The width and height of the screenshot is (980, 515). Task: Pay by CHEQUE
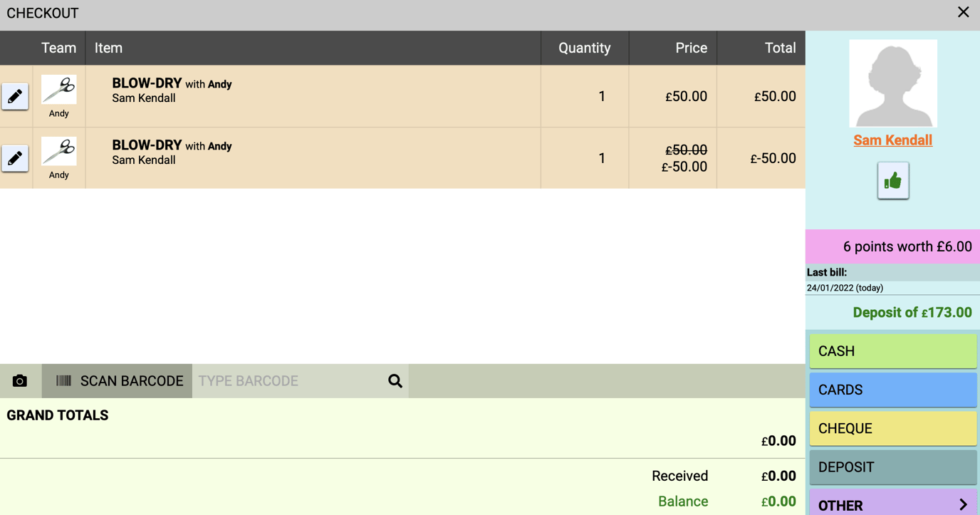click(x=892, y=427)
